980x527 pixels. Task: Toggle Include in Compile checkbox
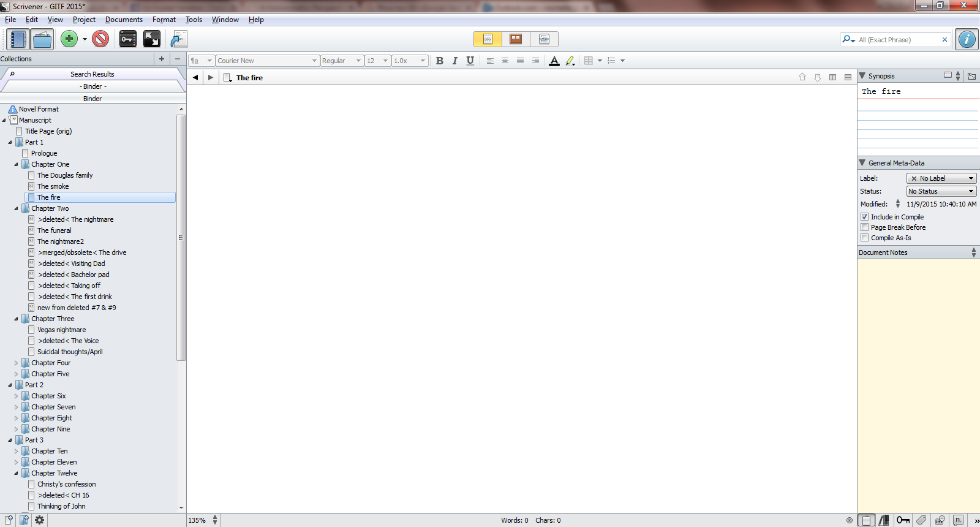pos(864,217)
